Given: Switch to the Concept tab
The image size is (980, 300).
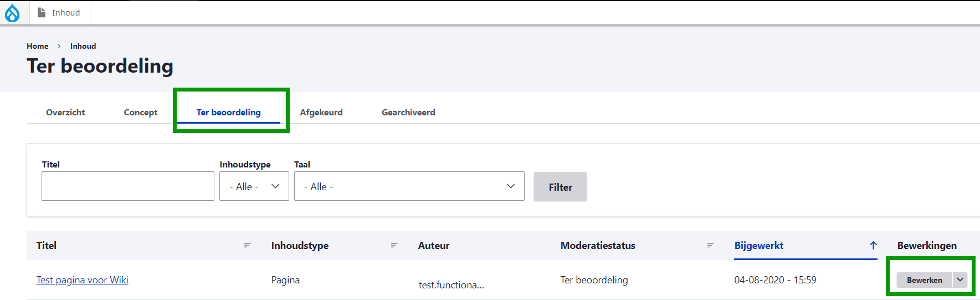Looking at the screenshot, I should point(141,112).
